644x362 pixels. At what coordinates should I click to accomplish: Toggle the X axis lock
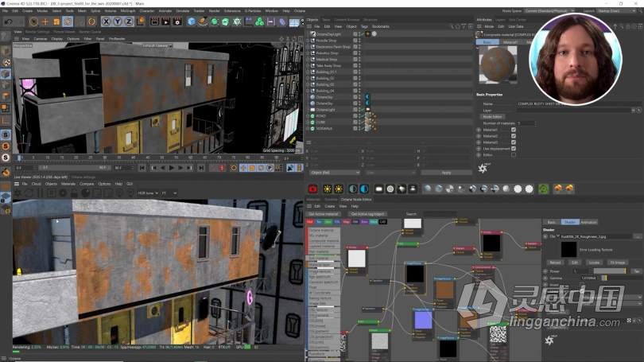[106, 21]
